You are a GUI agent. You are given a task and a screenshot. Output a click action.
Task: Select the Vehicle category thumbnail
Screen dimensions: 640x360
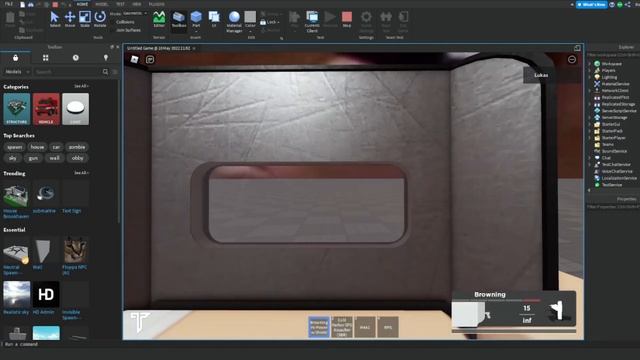click(46, 109)
